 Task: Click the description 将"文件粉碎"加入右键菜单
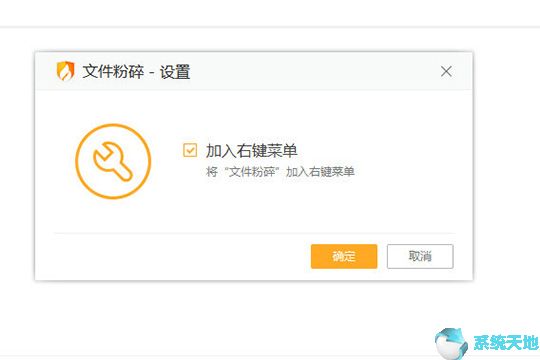tap(280, 172)
